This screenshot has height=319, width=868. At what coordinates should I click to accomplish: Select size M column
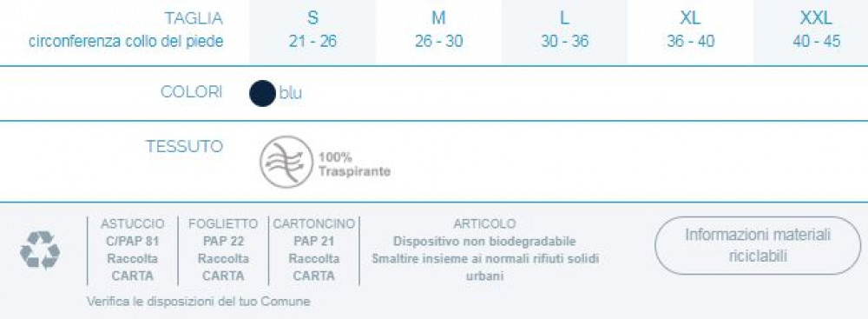tap(438, 32)
